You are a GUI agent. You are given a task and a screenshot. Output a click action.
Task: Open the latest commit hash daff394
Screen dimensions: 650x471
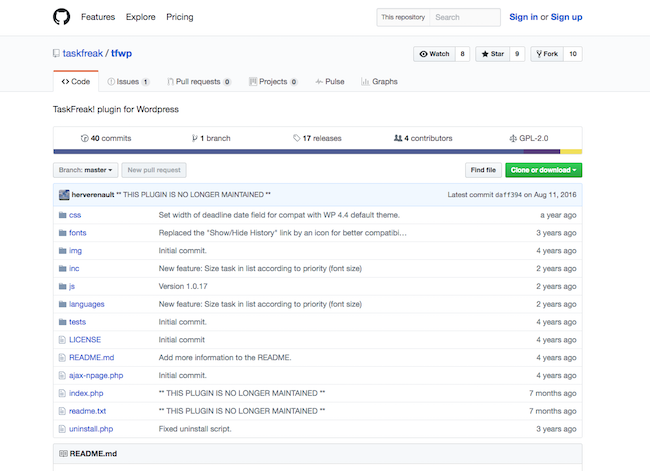508,195
